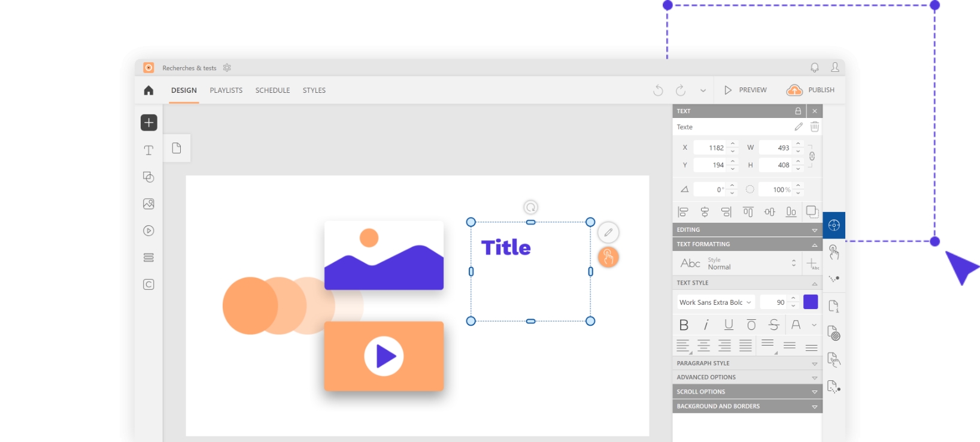
Task: Click the plus Add element button
Action: coord(149,123)
